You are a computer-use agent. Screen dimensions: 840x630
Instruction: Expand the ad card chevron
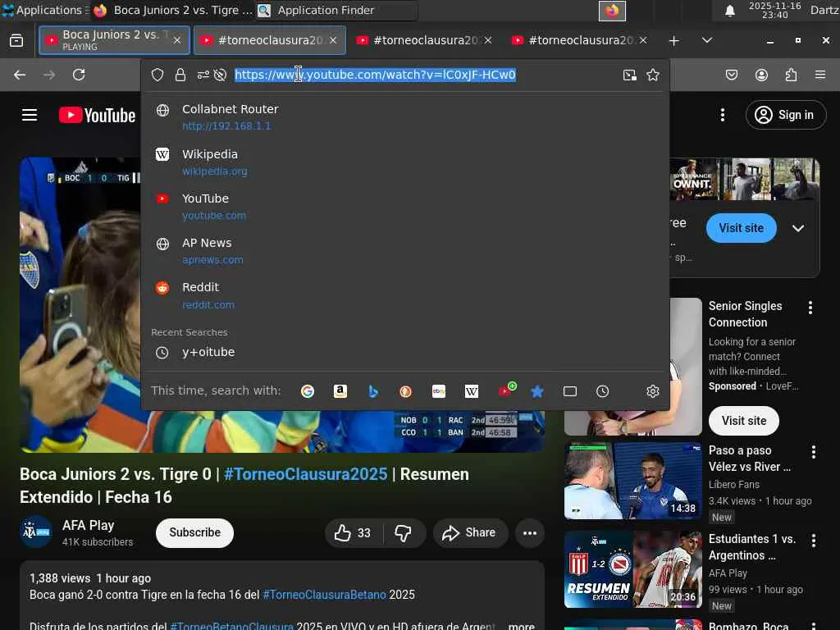click(x=798, y=228)
